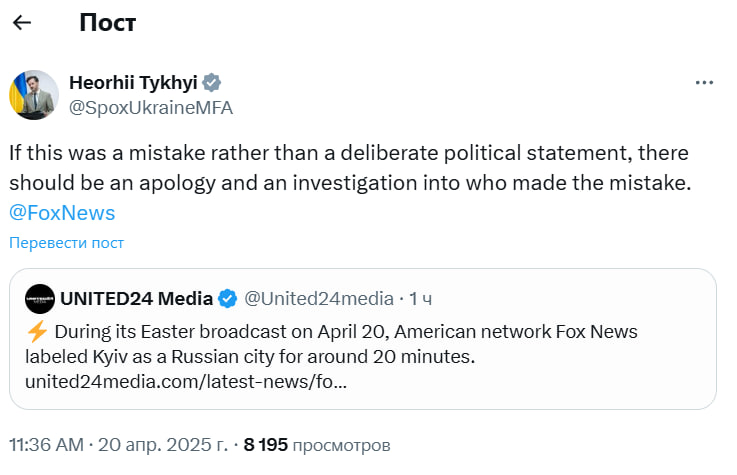Image resolution: width=737 pixels, height=475 pixels.
Task: Open the united24media.com article link
Action: (186, 382)
